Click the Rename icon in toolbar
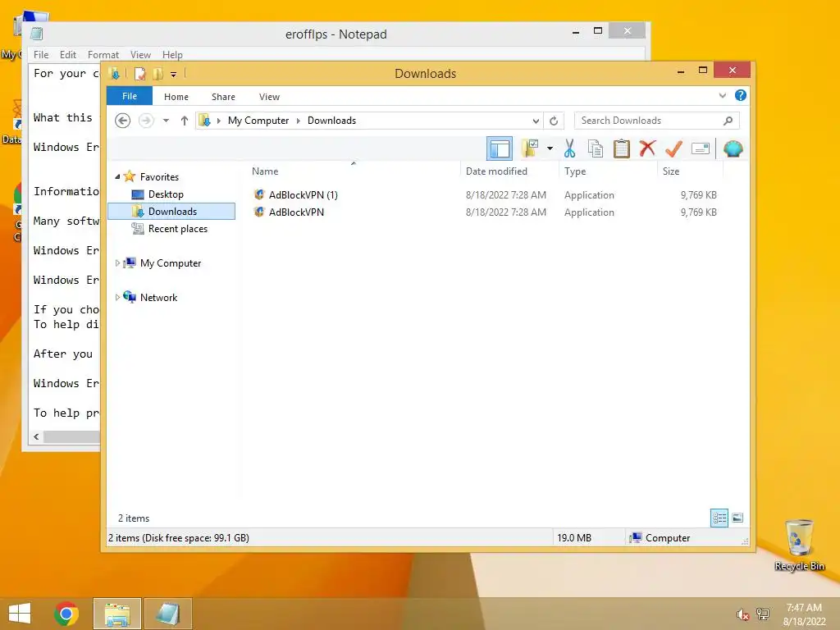840x630 pixels. click(x=701, y=148)
